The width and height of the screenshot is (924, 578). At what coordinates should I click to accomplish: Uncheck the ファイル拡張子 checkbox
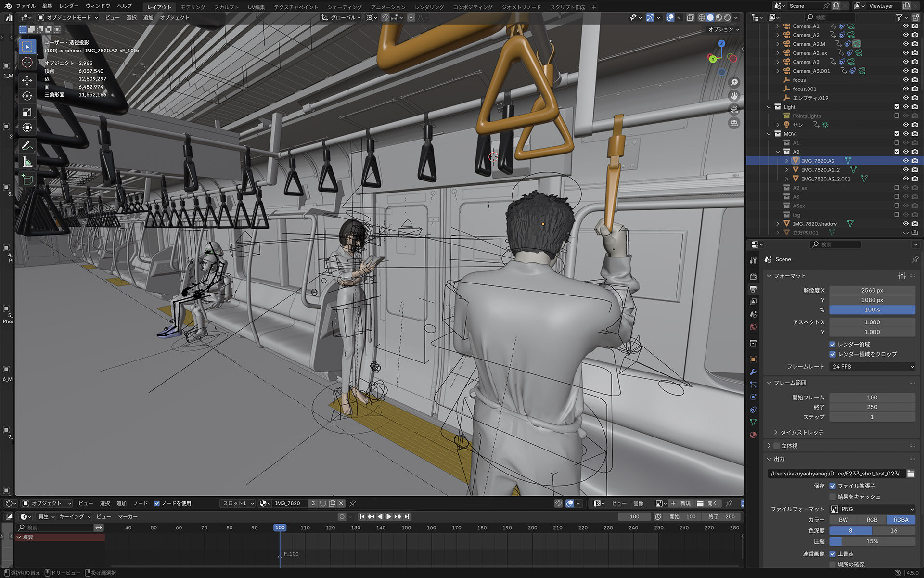tap(833, 486)
